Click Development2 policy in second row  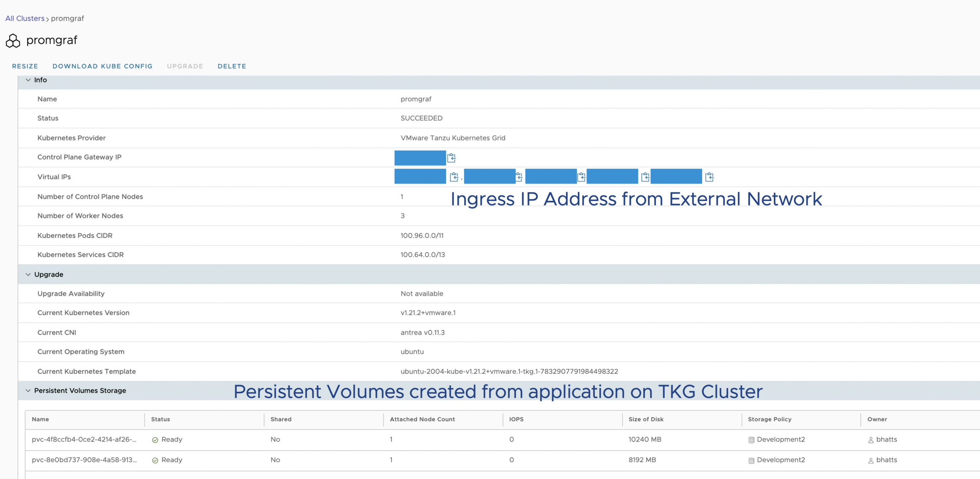click(781, 460)
